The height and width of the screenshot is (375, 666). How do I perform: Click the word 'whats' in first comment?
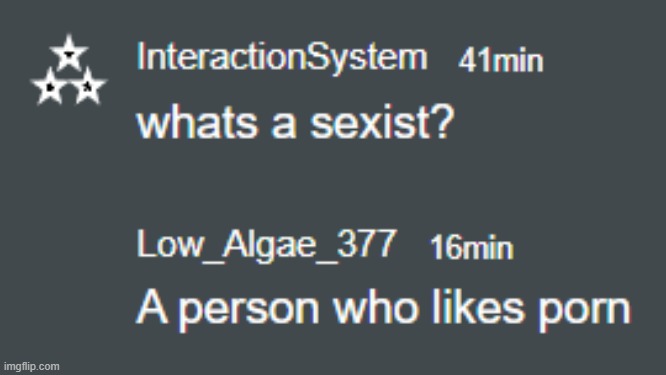coord(197,122)
